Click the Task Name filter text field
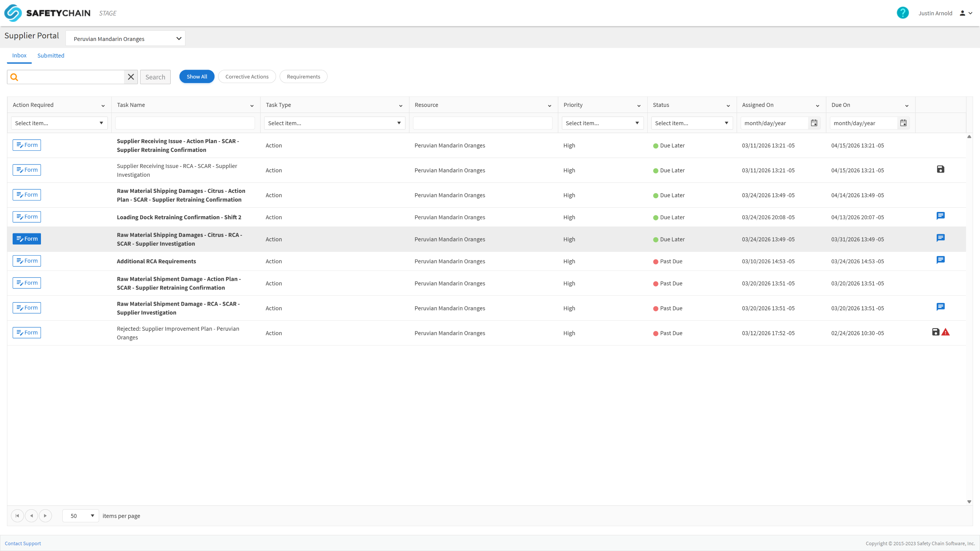Screen dimensions: 980x551 click(185, 123)
